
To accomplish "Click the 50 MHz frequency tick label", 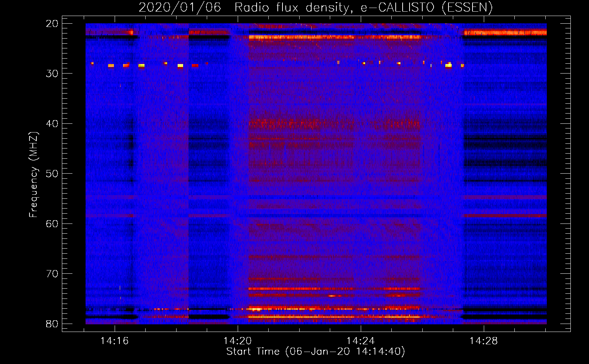I will pyautogui.click(x=52, y=174).
